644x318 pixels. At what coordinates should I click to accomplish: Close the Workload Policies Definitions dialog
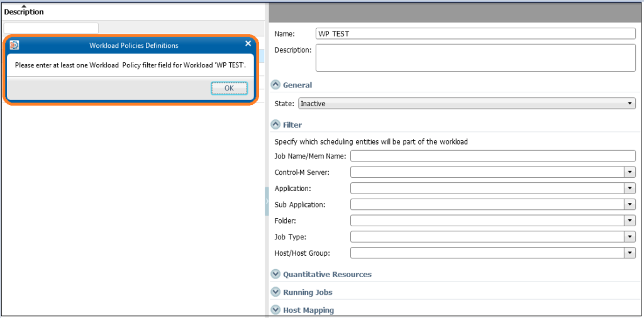coord(248,43)
